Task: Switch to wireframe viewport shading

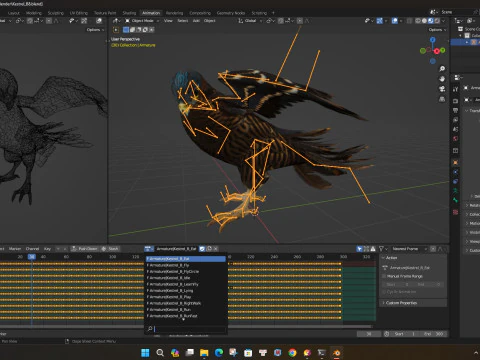Action: (x=418, y=21)
